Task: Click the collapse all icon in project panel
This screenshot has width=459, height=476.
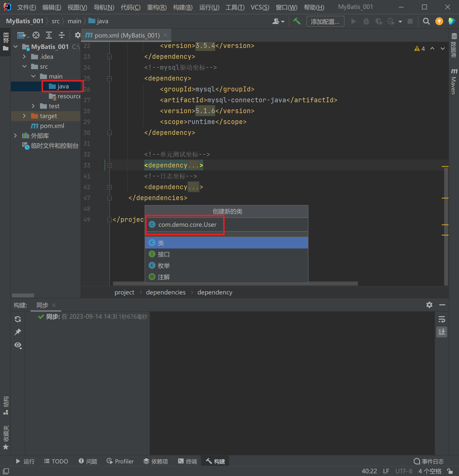Action: point(61,35)
